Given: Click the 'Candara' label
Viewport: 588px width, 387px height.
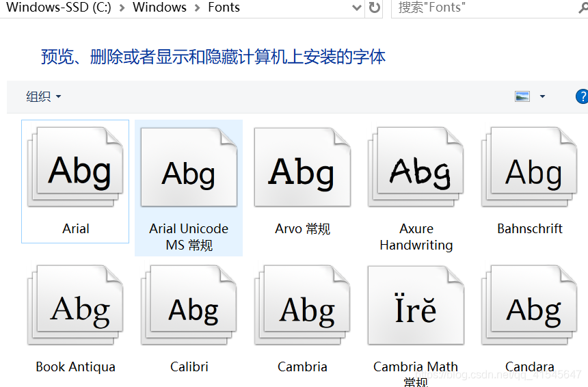Looking at the screenshot, I should pos(529,366).
